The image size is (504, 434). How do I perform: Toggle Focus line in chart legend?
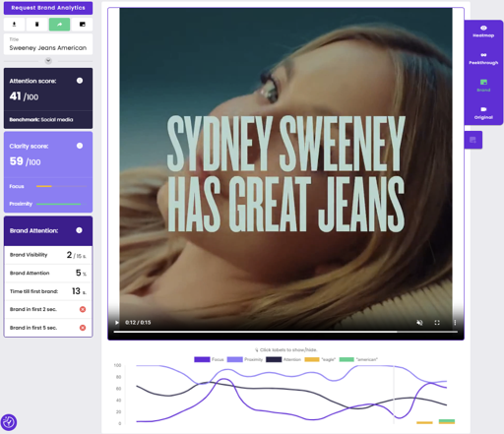209,359
